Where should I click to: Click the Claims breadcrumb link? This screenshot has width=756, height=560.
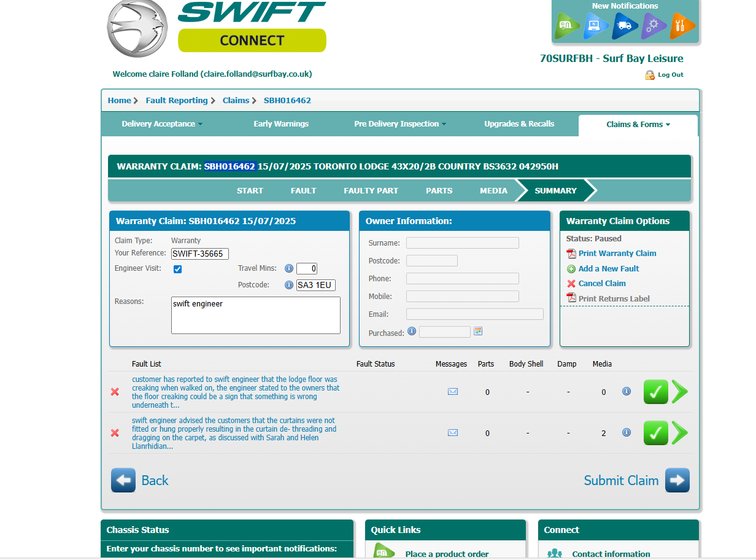236,101
